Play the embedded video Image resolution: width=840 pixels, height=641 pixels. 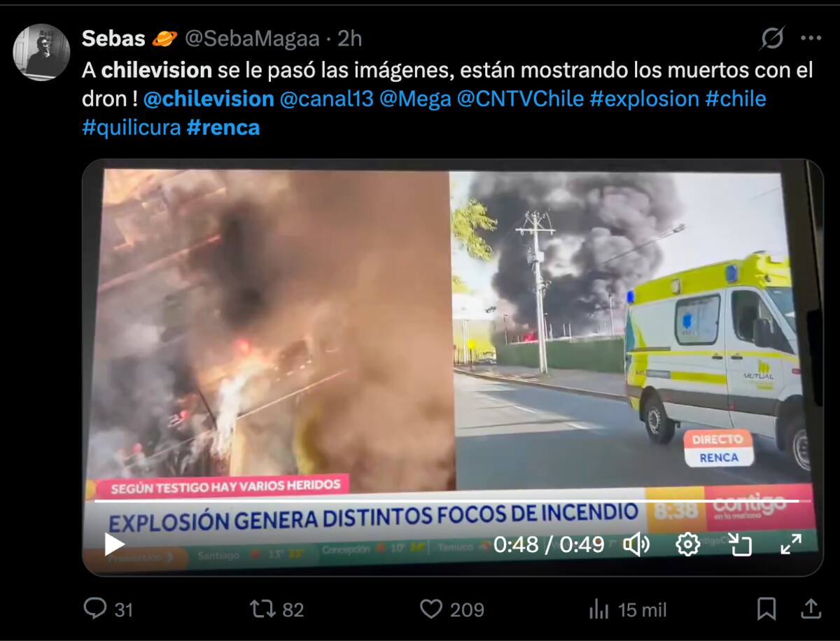point(115,544)
